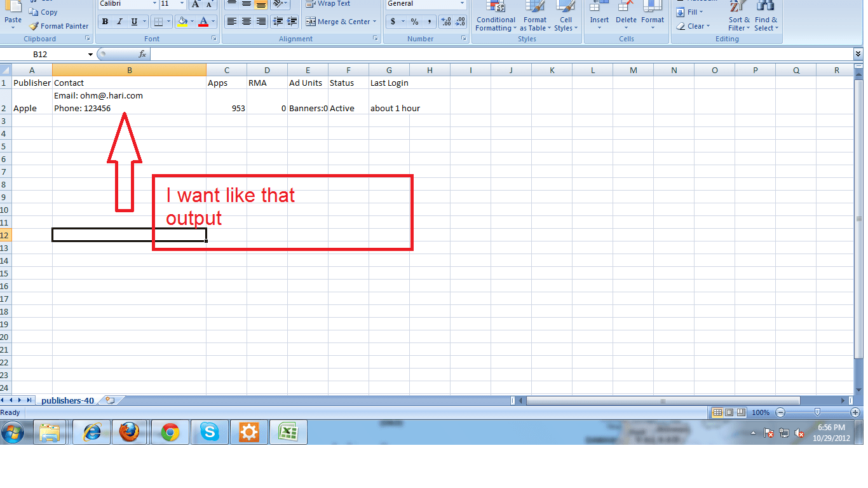
Task: Click the Insert Worksheet tab
Action: 109,400
